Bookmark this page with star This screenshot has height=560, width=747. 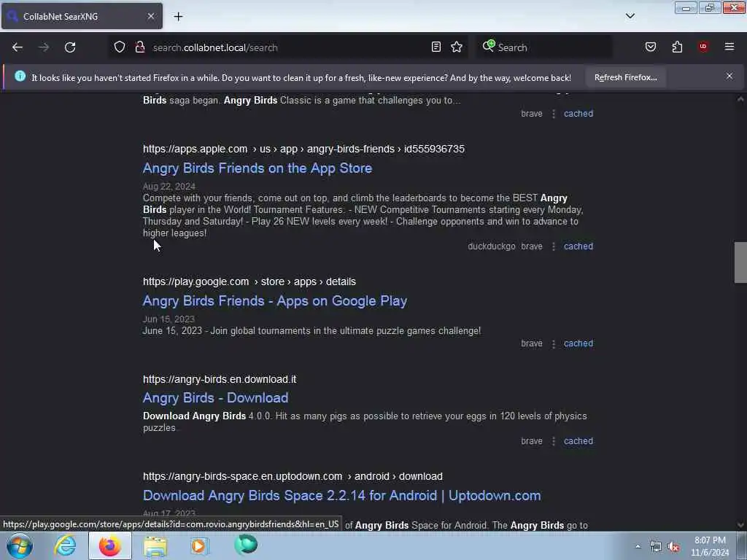(457, 47)
